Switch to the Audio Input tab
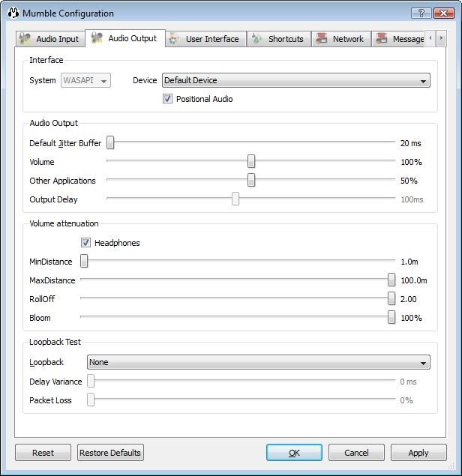The height and width of the screenshot is (476, 462). pos(49,39)
